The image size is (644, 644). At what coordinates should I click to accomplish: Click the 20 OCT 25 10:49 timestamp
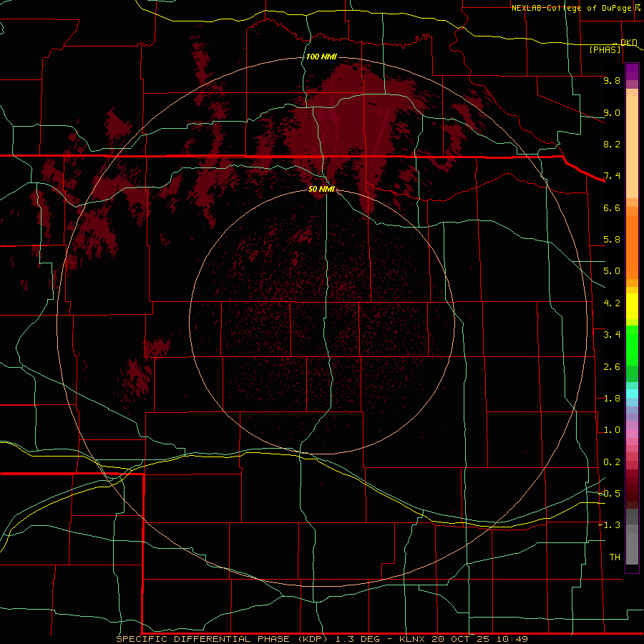[479, 639]
